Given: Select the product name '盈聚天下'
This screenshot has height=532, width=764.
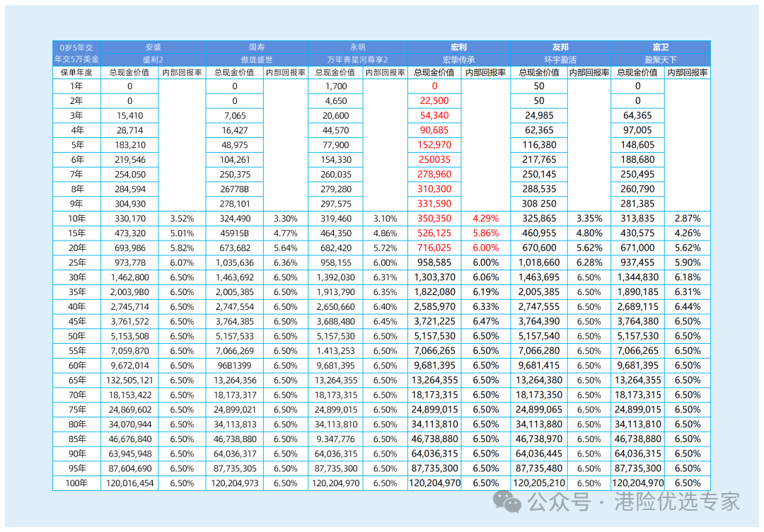Looking at the screenshot, I should 661,60.
